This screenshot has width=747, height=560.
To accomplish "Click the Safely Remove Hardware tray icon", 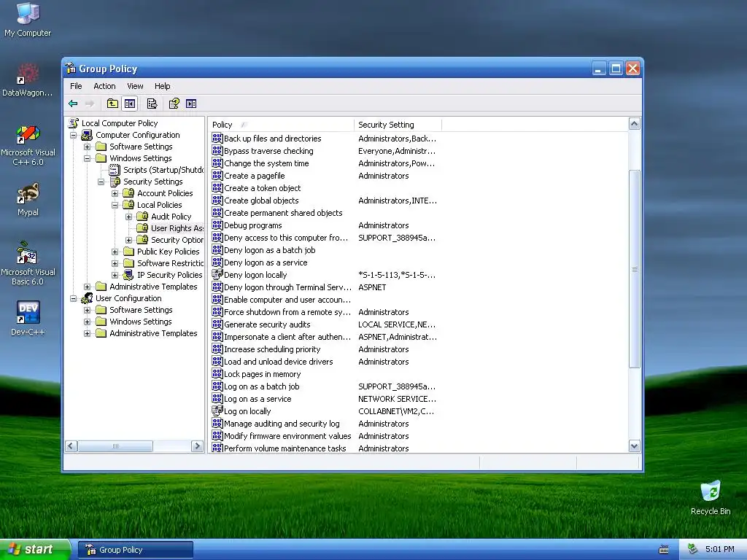I will (x=693, y=549).
